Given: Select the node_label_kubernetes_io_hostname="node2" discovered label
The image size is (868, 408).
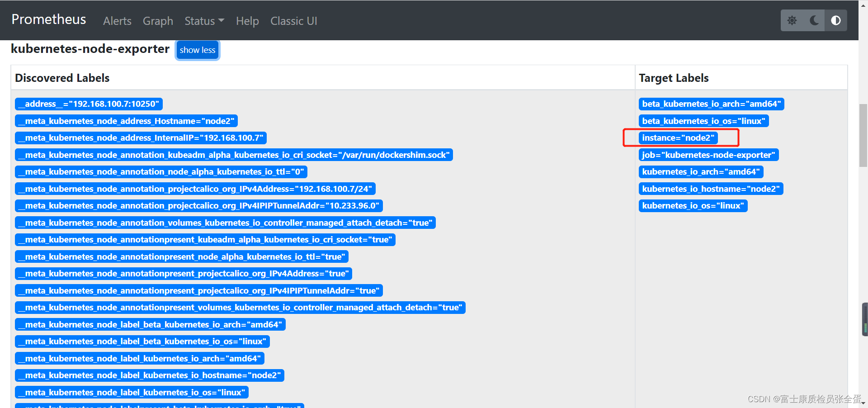Looking at the screenshot, I should (x=150, y=375).
